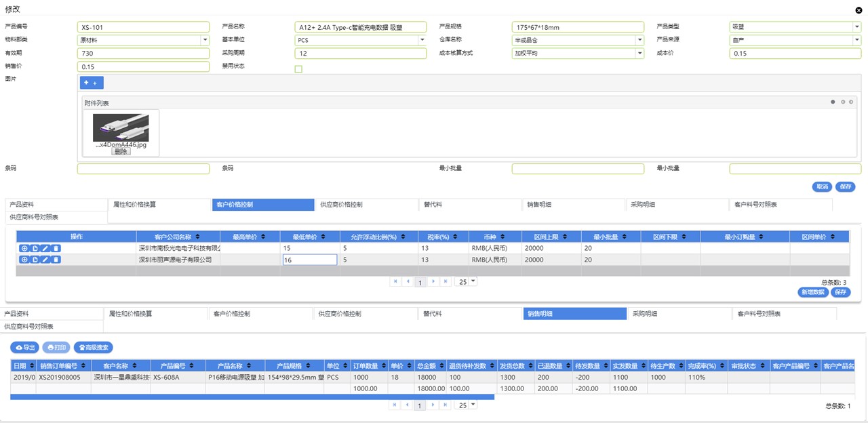
Task: Click the add plus-circle icon in first customer row
Action: tap(24, 249)
